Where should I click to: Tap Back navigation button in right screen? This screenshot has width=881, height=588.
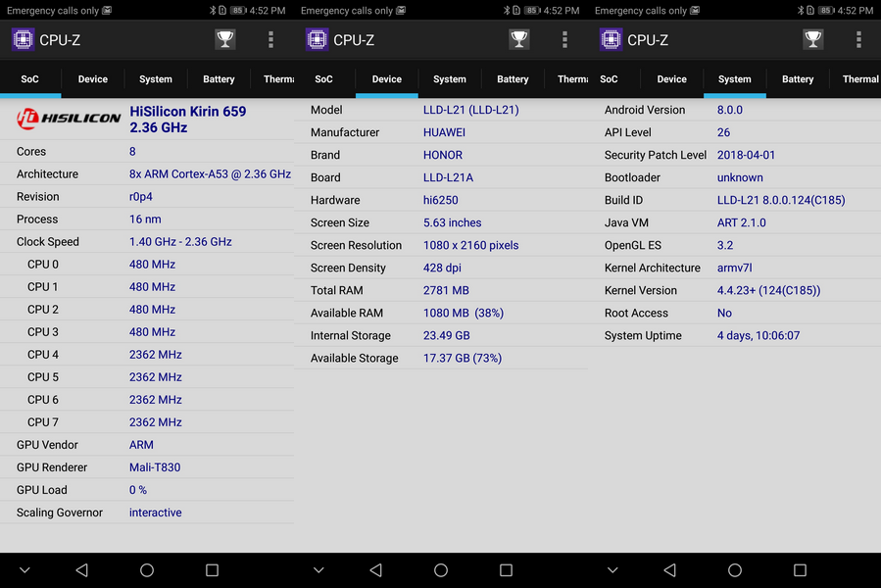point(669,570)
